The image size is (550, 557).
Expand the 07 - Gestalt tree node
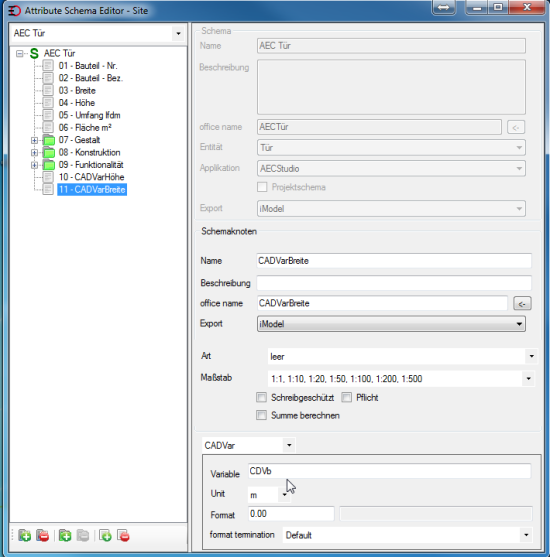click(34, 140)
